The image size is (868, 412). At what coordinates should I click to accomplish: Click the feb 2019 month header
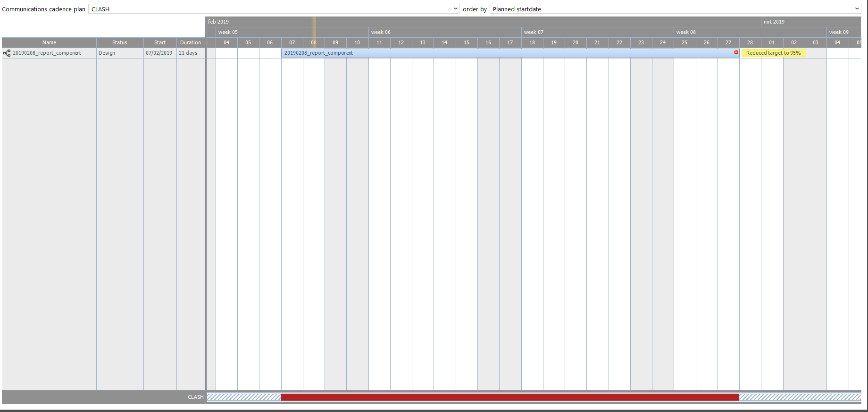pyautogui.click(x=218, y=22)
